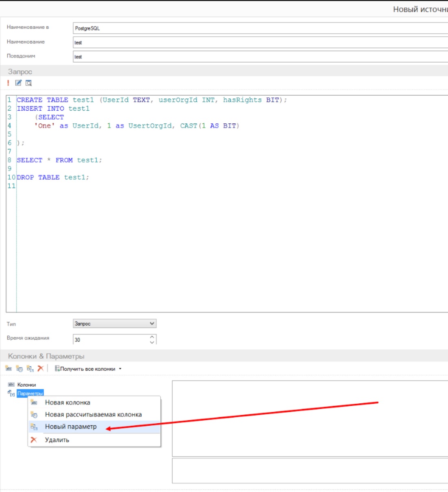
Task: Click the red exclamation run query icon
Action: click(8, 83)
